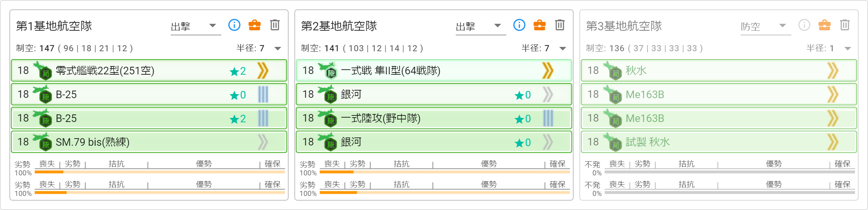Viewport: 868px width, 210px height.
Task: Expand 半径 7 dropdown in 第2基地航空隊
Action: [563, 48]
